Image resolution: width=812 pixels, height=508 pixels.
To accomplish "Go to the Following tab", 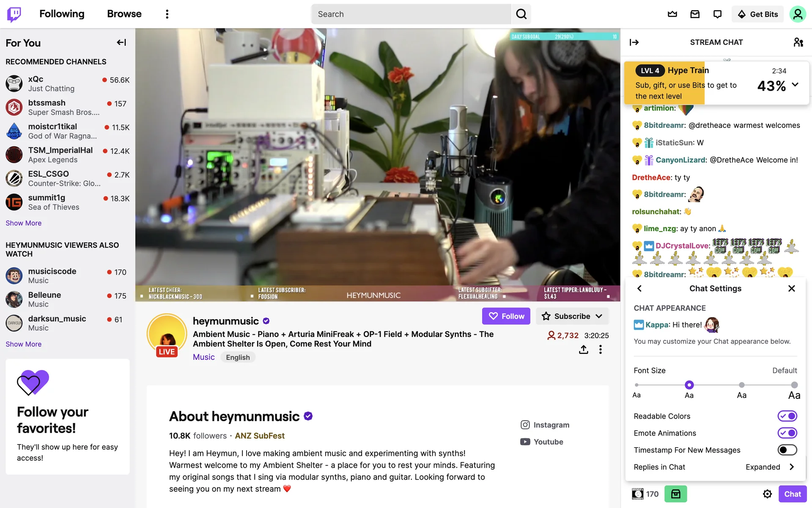I will [x=62, y=14].
